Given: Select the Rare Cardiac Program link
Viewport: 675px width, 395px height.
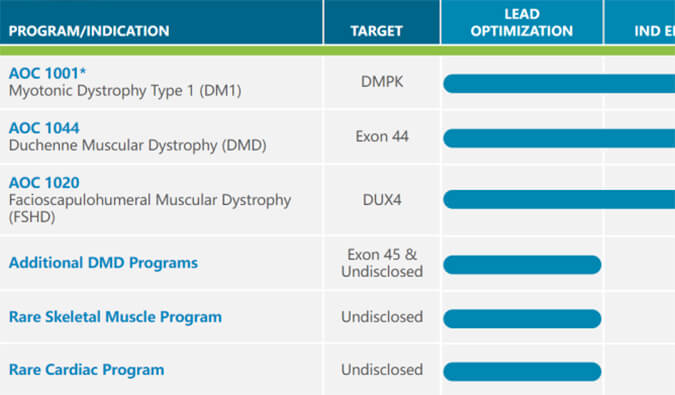Looking at the screenshot, I should [x=87, y=370].
